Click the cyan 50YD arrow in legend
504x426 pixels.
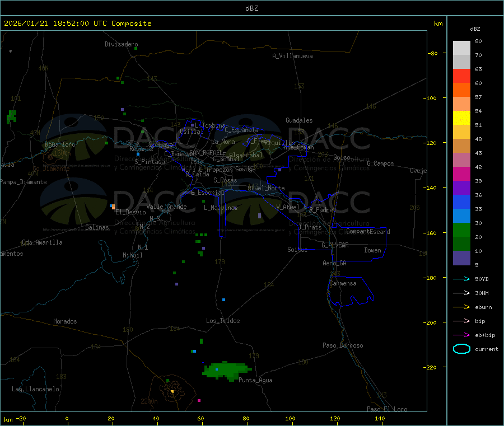pyautogui.click(x=461, y=279)
